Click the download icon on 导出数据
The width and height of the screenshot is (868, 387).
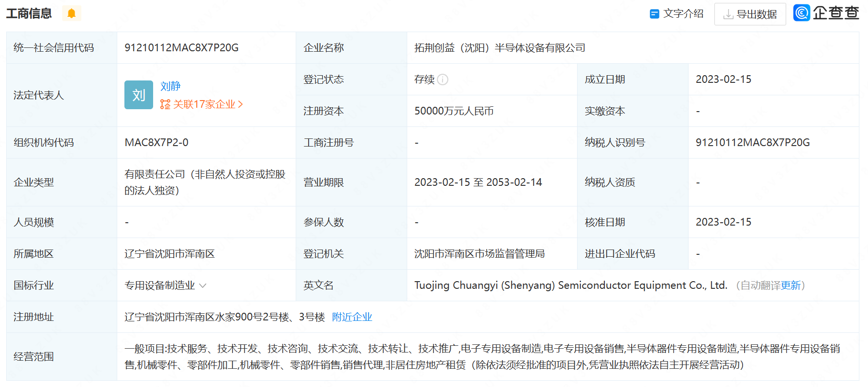tap(728, 14)
